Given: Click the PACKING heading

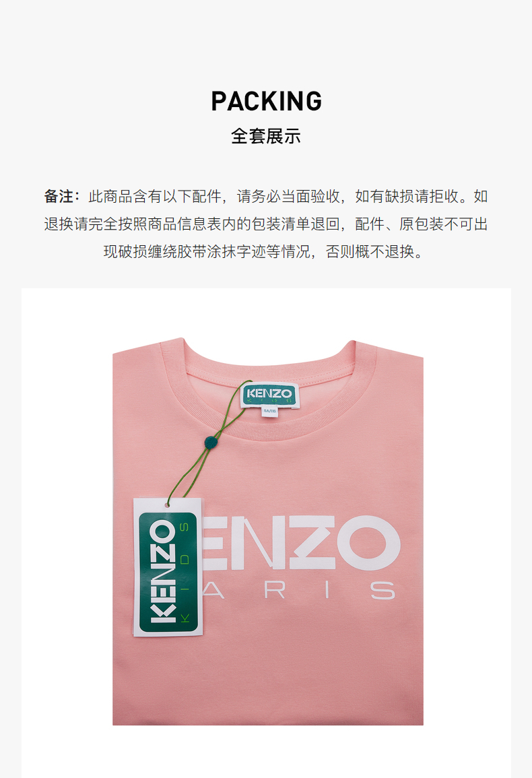Looking at the screenshot, I should [267, 101].
